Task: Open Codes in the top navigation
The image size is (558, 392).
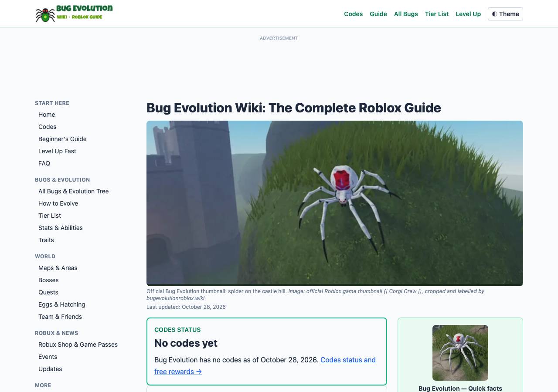Action: (353, 14)
